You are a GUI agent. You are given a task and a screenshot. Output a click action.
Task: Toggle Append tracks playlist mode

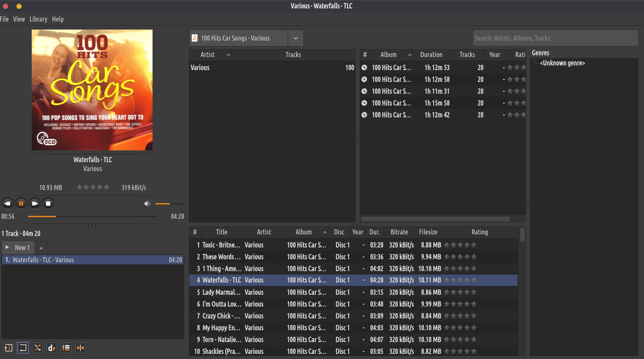(66, 348)
